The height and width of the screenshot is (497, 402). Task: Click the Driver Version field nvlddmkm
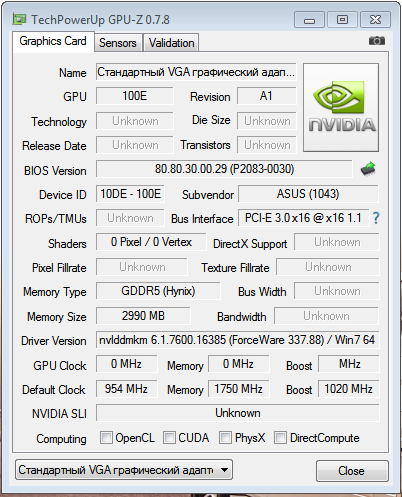tap(237, 340)
